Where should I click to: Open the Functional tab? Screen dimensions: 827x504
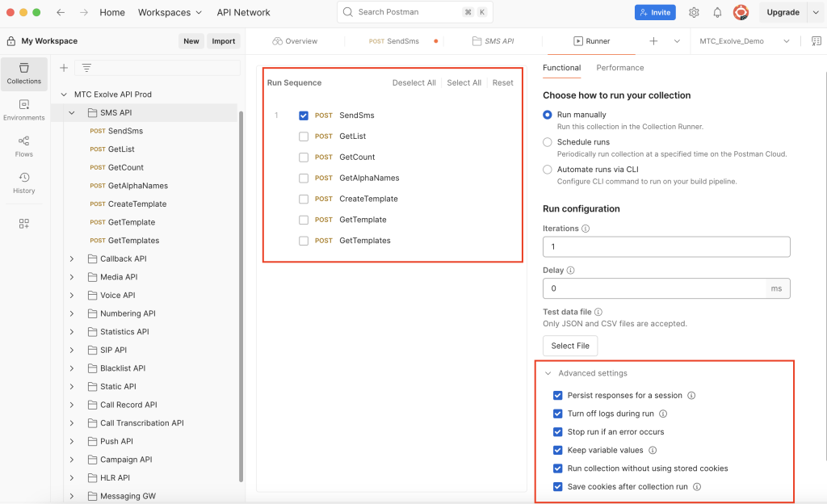click(562, 68)
